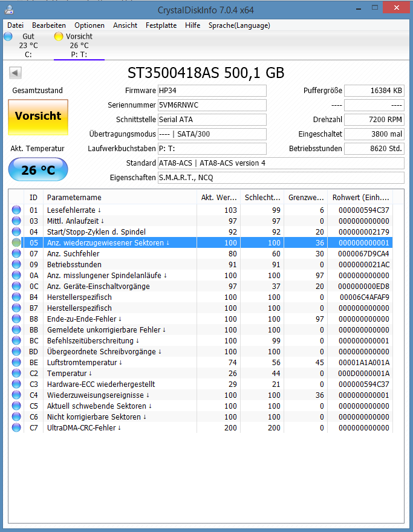The image size is (413, 532).
Task: Click status orb for B7 Herstellerspezifisch row
Action: [x=16, y=308]
